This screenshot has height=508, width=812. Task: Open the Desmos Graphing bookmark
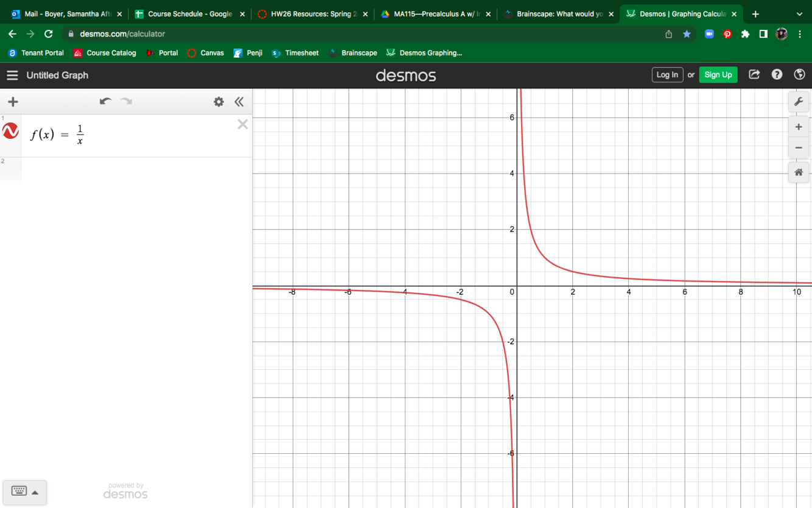[x=424, y=53]
